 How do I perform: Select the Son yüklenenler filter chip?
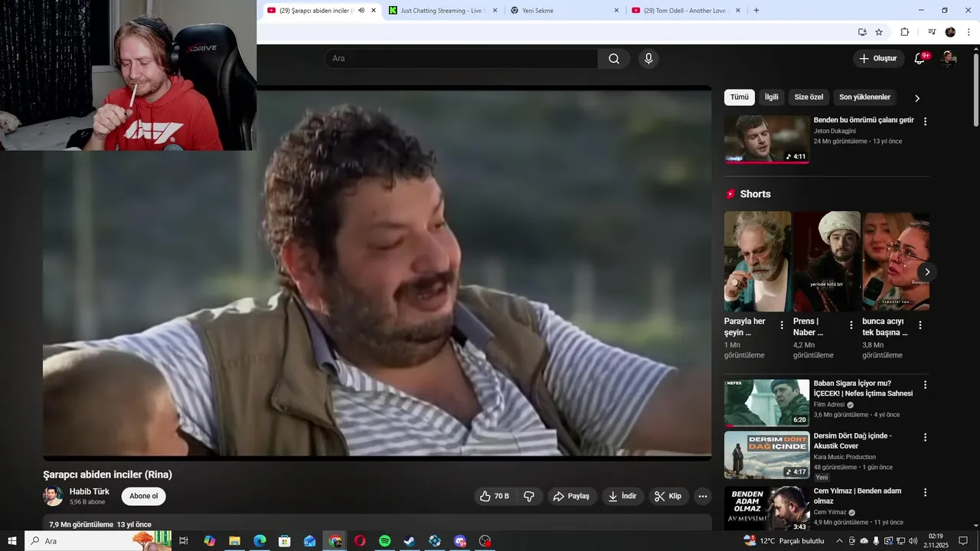(x=864, y=97)
